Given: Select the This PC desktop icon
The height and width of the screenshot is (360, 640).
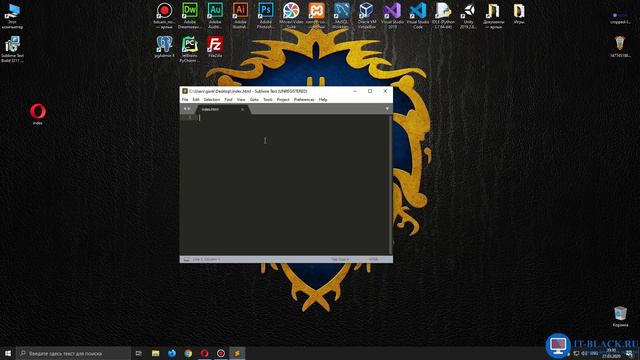Looking at the screenshot, I should tap(12, 16).
